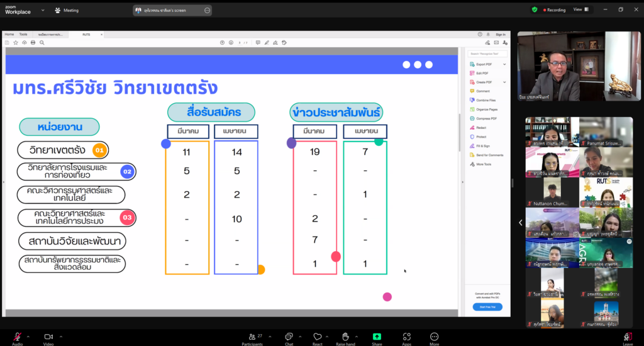Select Panumat Srisuw... video tile
The image size is (644, 346).
click(606, 132)
